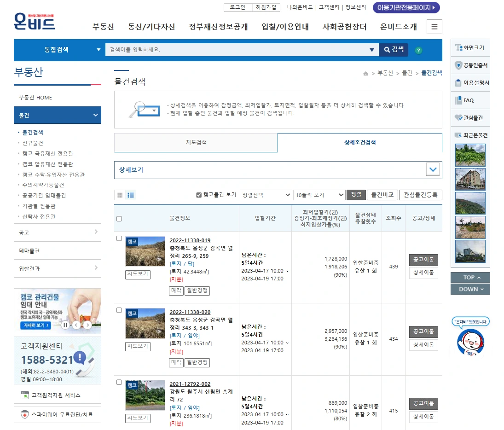The height and width of the screenshot is (430, 504).
Task: Open 공동인증서 from right sidebar
Action: 470,65
